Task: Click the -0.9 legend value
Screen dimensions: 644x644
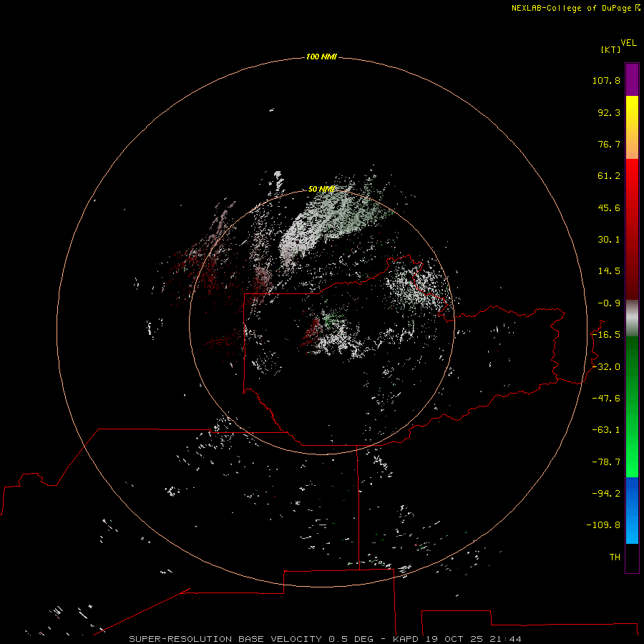Action: tap(609, 303)
